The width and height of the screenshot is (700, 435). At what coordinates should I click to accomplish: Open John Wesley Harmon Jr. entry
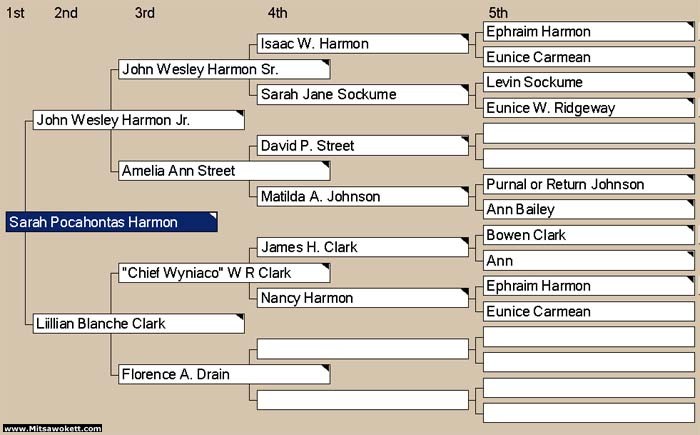138,120
